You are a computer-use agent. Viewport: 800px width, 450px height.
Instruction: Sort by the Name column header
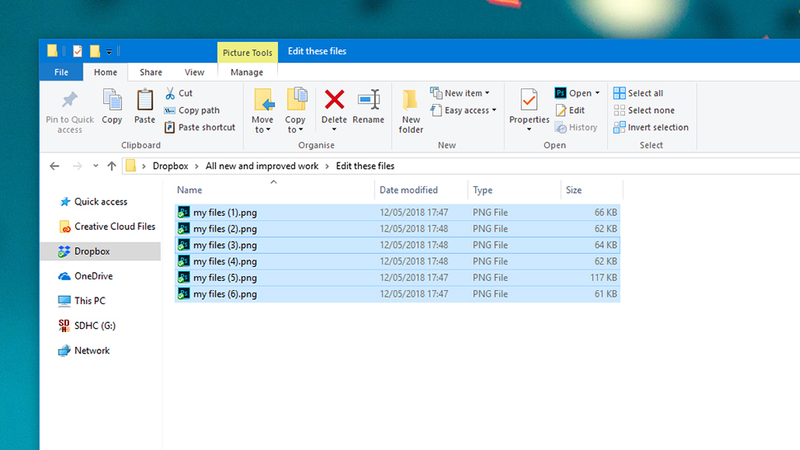tap(274, 190)
